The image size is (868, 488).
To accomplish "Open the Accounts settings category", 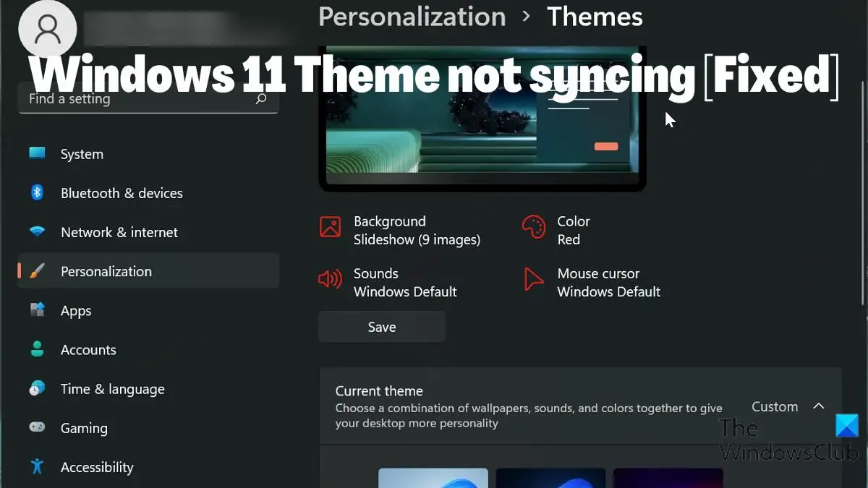I will [x=148, y=350].
